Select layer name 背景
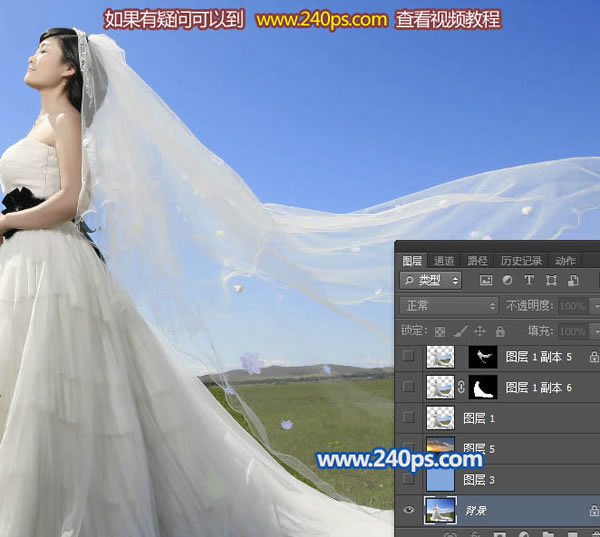 pos(476,510)
